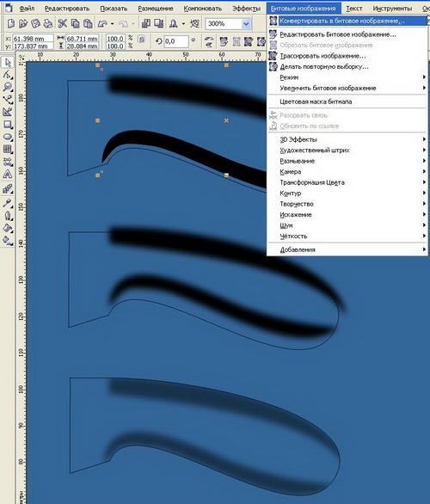Select the Outline pen tool

tap(8, 215)
